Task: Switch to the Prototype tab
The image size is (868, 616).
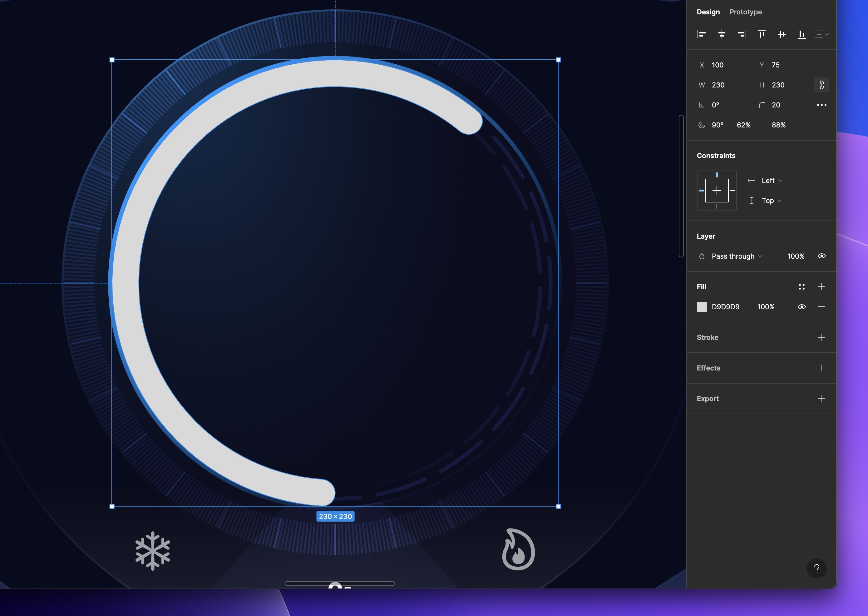Action: tap(745, 12)
